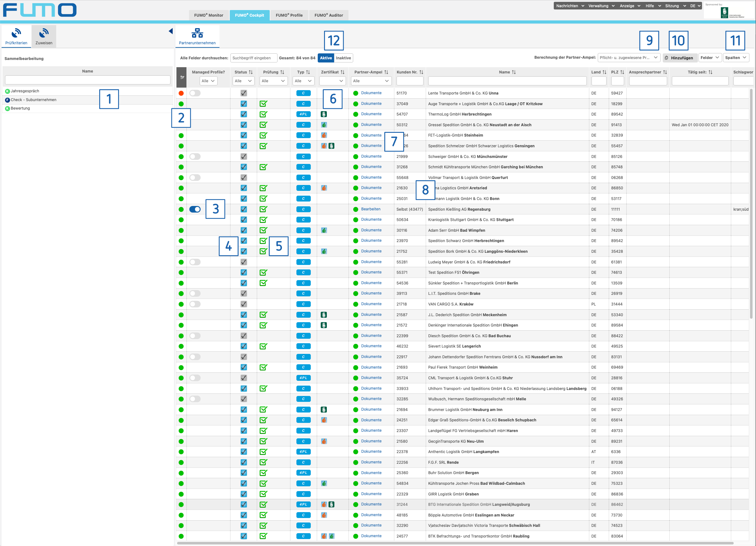Click the Hinzufügen button

point(680,58)
